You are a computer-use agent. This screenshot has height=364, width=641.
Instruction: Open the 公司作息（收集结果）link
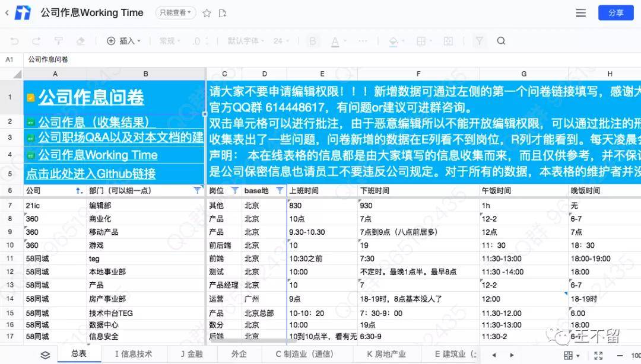pyautogui.click(x=94, y=122)
